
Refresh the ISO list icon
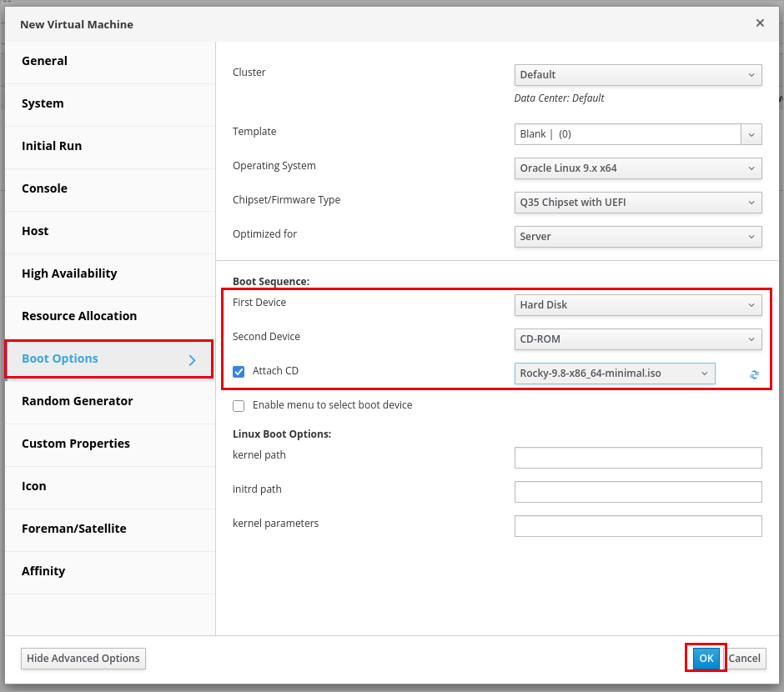pos(754,374)
